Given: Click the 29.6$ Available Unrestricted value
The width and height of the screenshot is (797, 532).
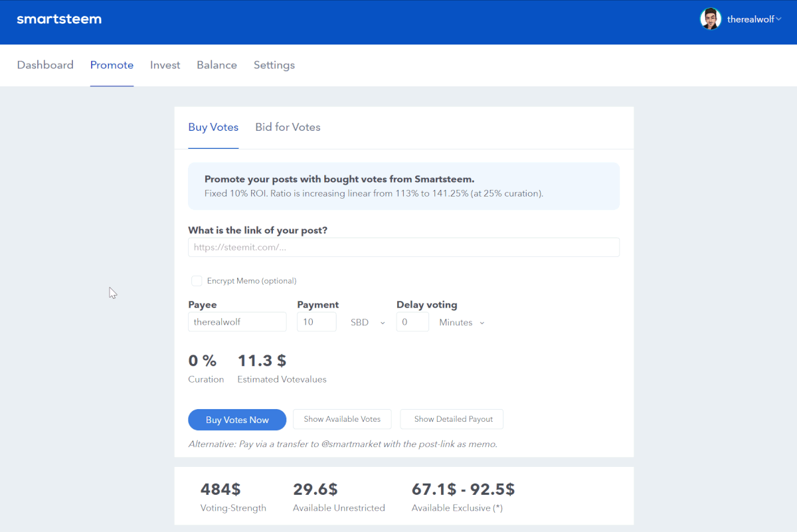Looking at the screenshot, I should tap(315, 489).
